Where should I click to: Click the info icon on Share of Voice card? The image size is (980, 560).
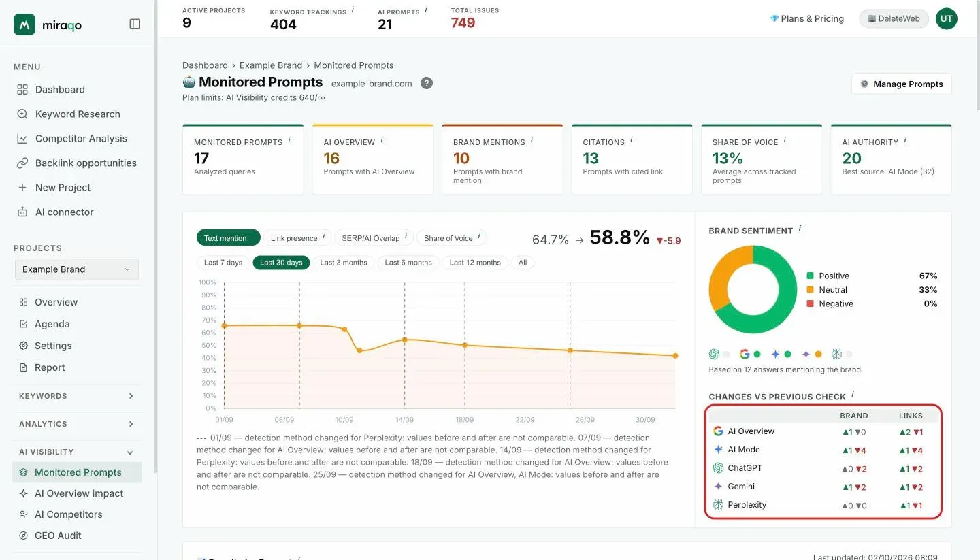[785, 140]
